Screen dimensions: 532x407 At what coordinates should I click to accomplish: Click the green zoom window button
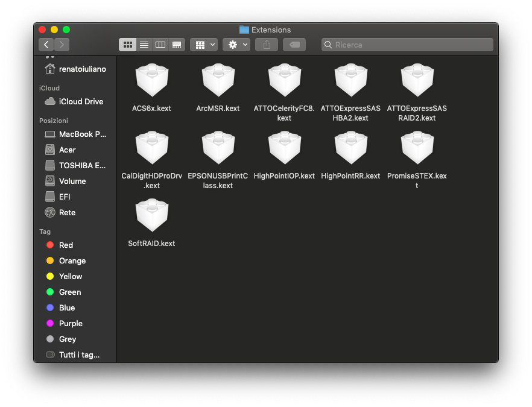click(66, 30)
